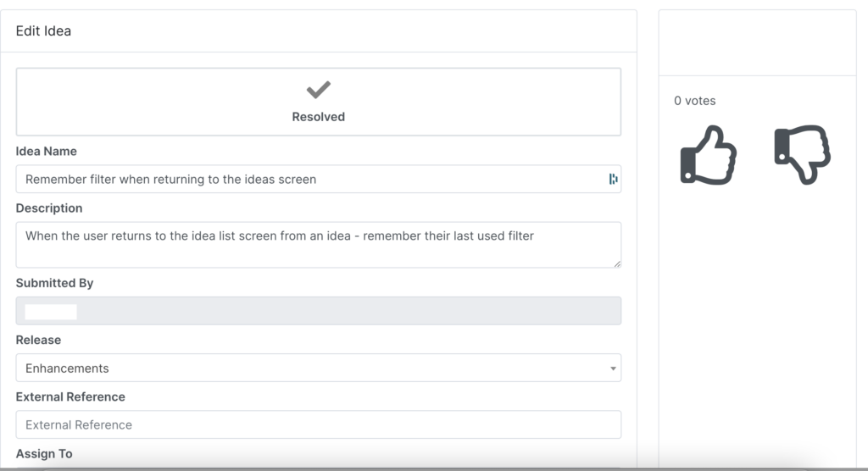
Task: Click the Idea Name text field
Action: point(319,180)
